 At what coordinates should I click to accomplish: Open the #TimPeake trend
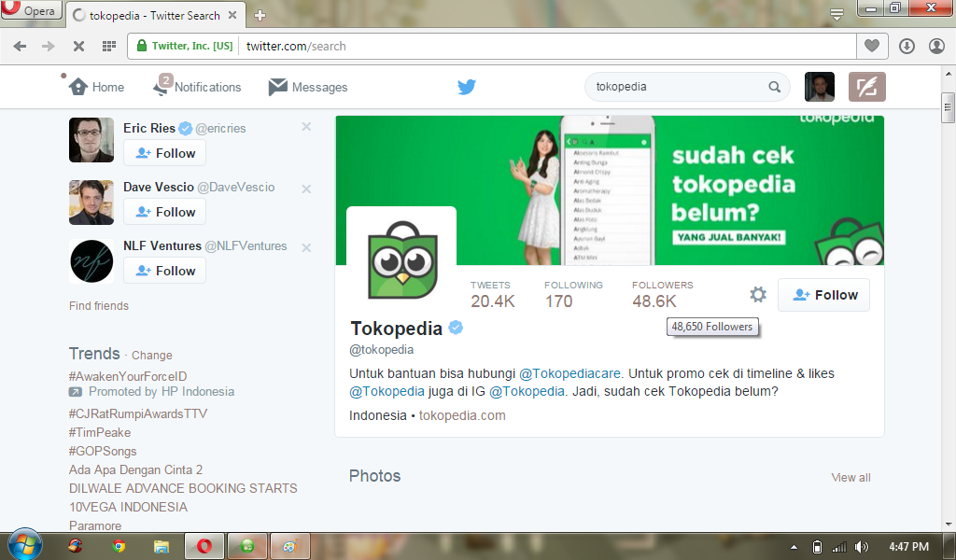point(100,433)
